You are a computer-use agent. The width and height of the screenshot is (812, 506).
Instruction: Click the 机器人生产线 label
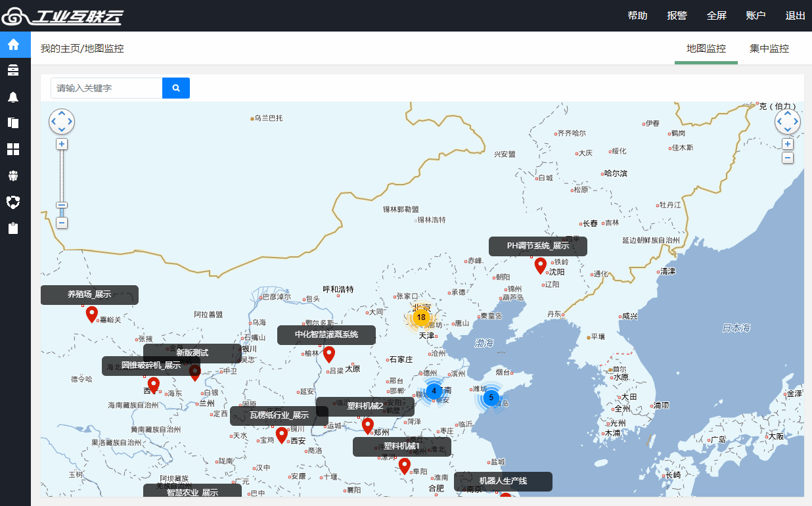tap(503, 481)
